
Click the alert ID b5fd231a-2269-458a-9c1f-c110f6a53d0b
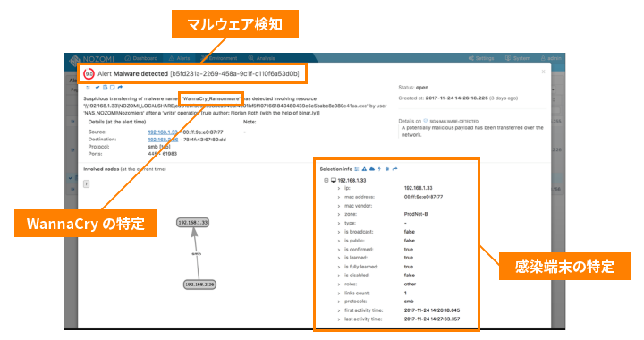click(x=234, y=74)
